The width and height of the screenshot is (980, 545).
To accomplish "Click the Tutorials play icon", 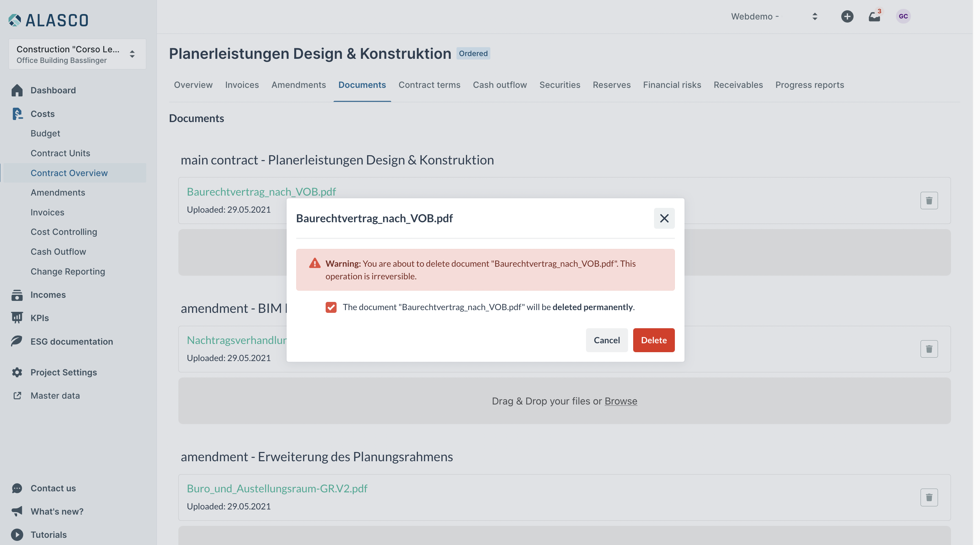I will click(17, 535).
